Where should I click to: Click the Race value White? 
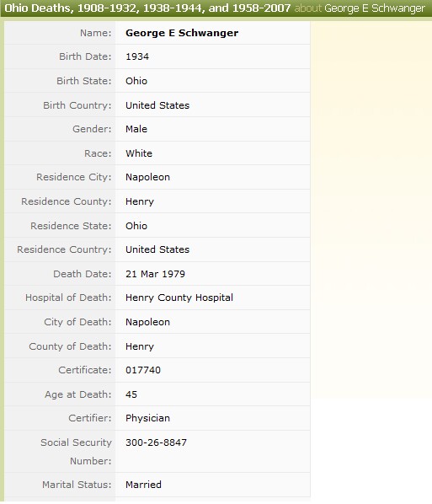click(x=139, y=153)
